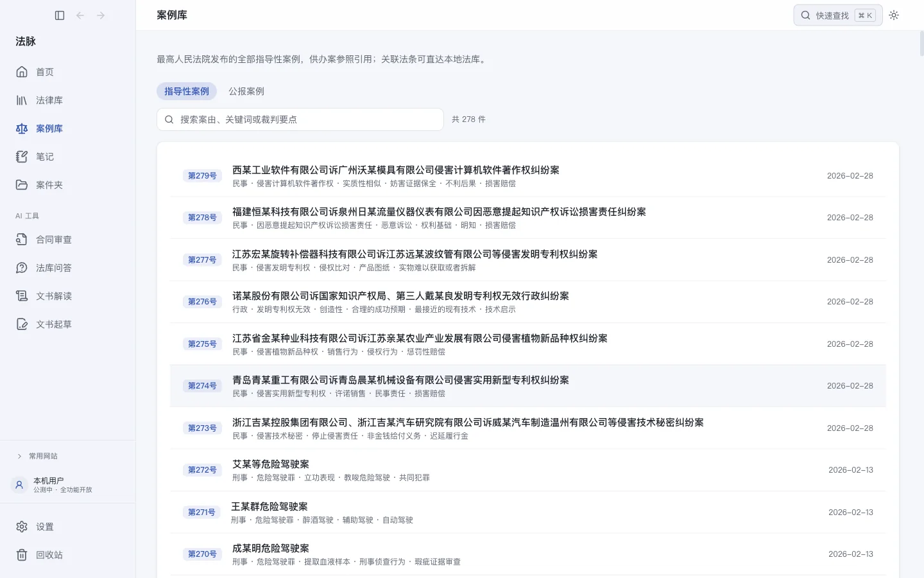Click the 本机用户 avatar icon

(x=19, y=485)
